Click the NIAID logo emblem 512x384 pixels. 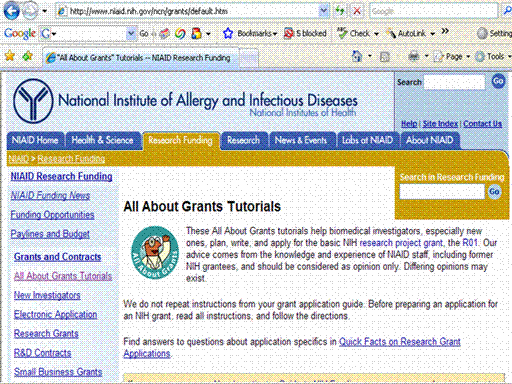tap(33, 101)
